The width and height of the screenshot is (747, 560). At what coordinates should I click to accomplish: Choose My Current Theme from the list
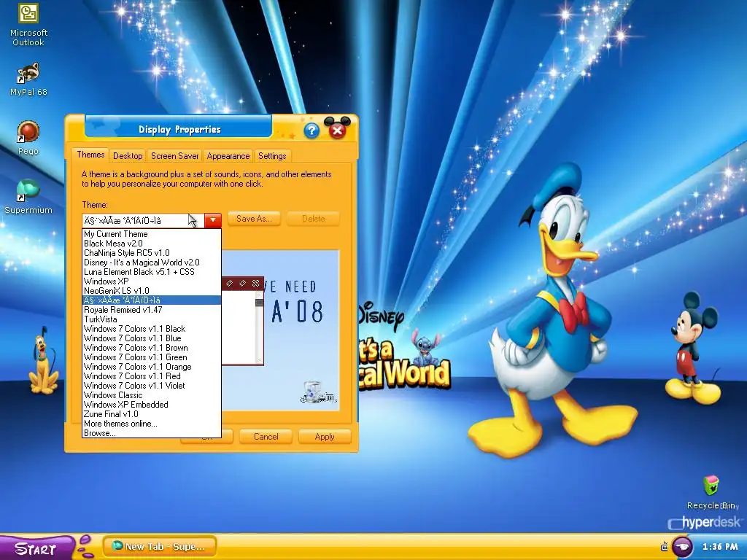(x=152, y=234)
